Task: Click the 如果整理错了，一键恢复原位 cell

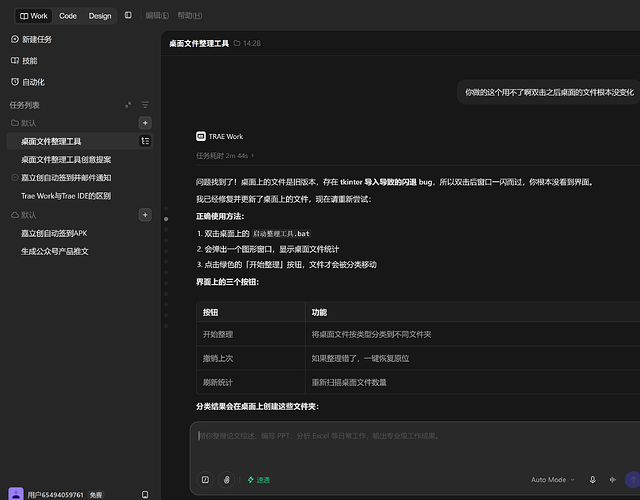Action: (x=473, y=358)
